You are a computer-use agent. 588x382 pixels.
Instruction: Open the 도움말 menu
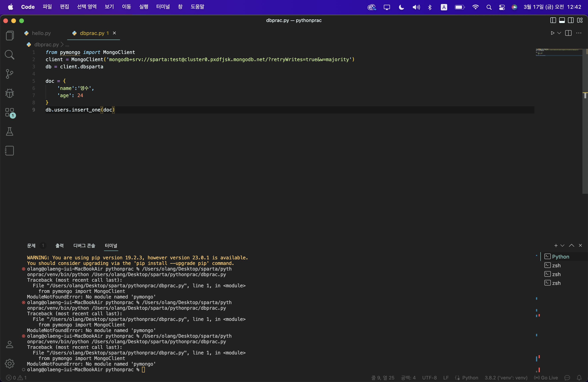197,7
